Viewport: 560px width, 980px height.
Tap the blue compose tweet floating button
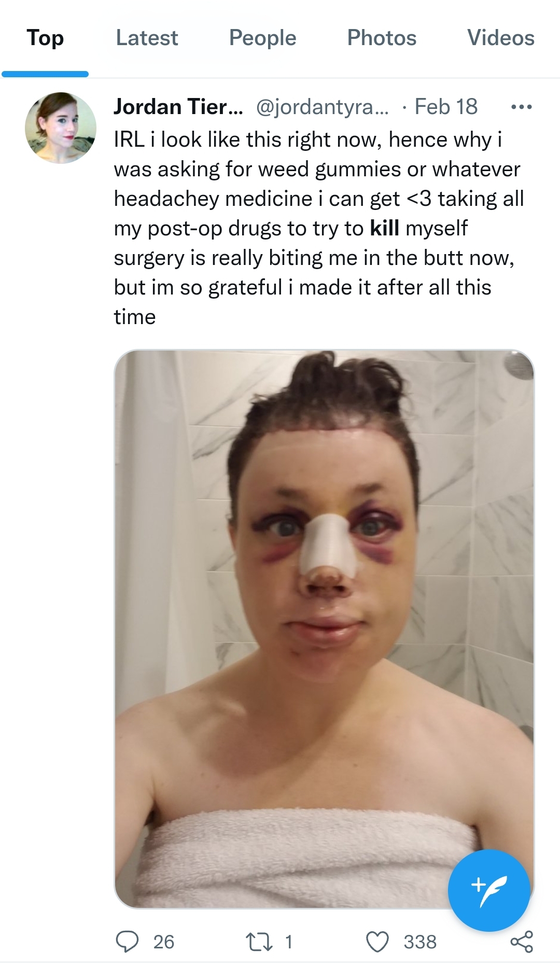pyautogui.click(x=489, y=890)
